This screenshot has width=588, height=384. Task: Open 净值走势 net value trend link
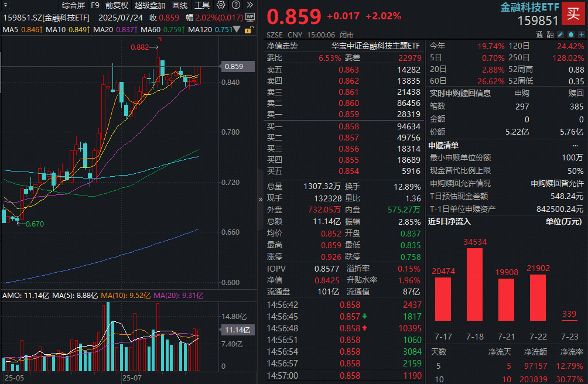pos(282,46)
